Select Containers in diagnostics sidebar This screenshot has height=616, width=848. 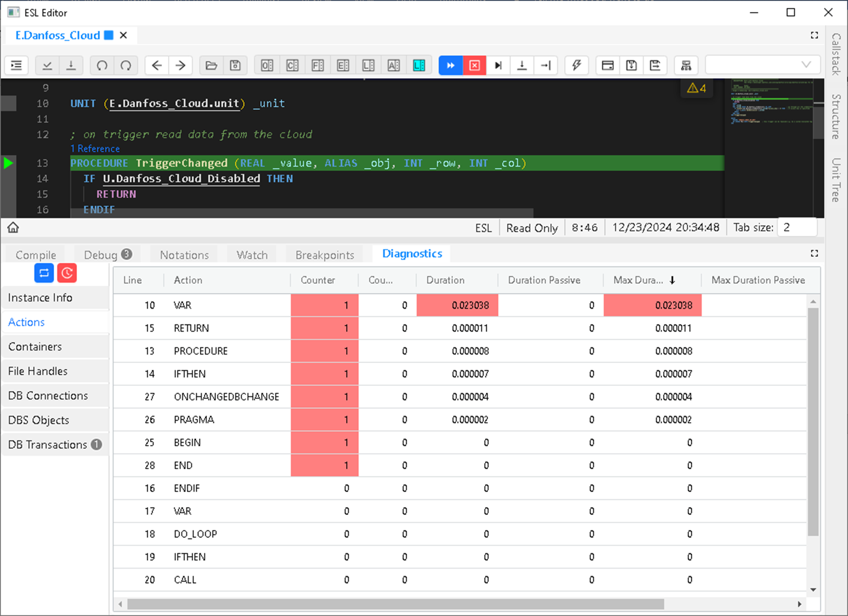click(55, 347)
